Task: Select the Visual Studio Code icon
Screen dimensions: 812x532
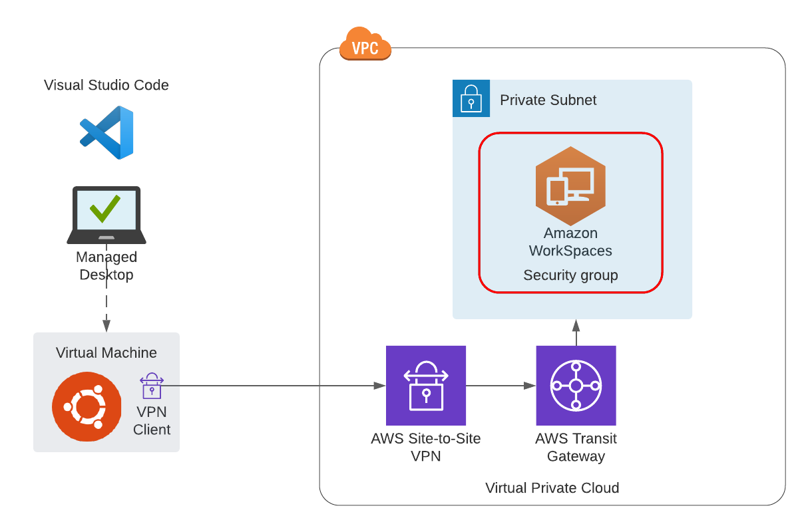Action: point(106,131)
